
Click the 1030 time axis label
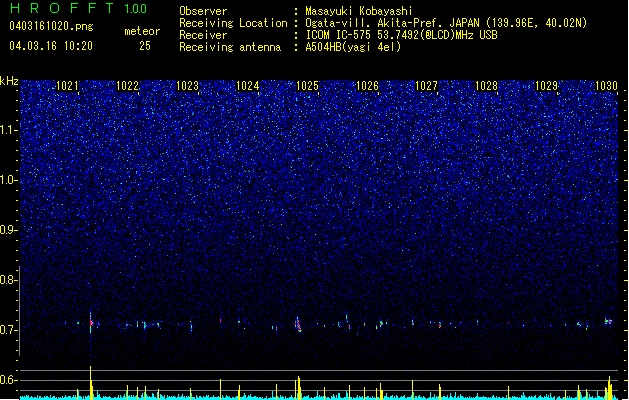click(x=606, y=86)
